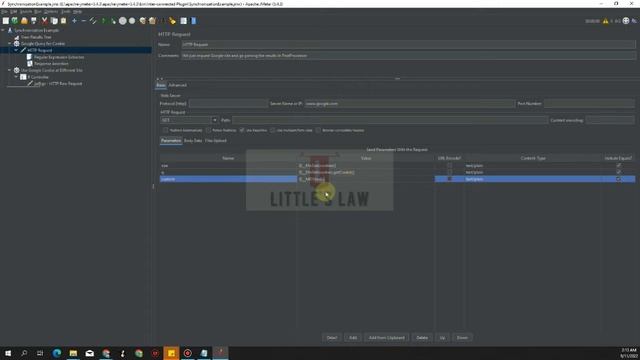The height and width of the screenshot is (360, 640).
Task: Collapse the Use Google Cookie thread group
Action: tap(10, 70)
